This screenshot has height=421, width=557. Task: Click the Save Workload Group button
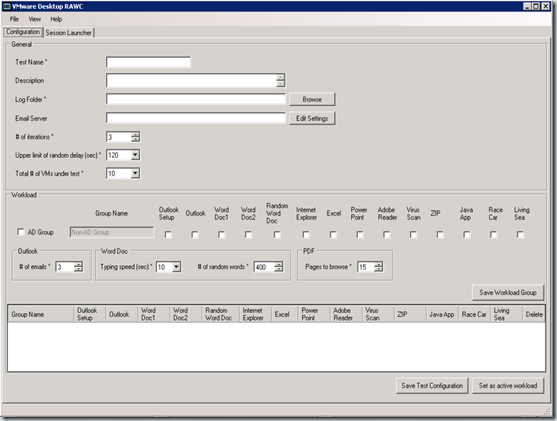[508, 292]
